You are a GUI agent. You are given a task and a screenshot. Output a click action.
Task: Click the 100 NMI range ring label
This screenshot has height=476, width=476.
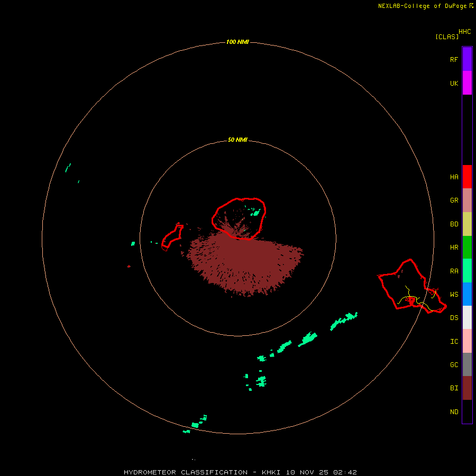(x=237, y=42)
